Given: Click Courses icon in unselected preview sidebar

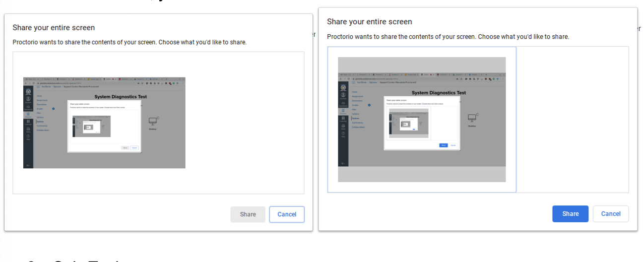Looking at the screenshot, I should point(28,114).
